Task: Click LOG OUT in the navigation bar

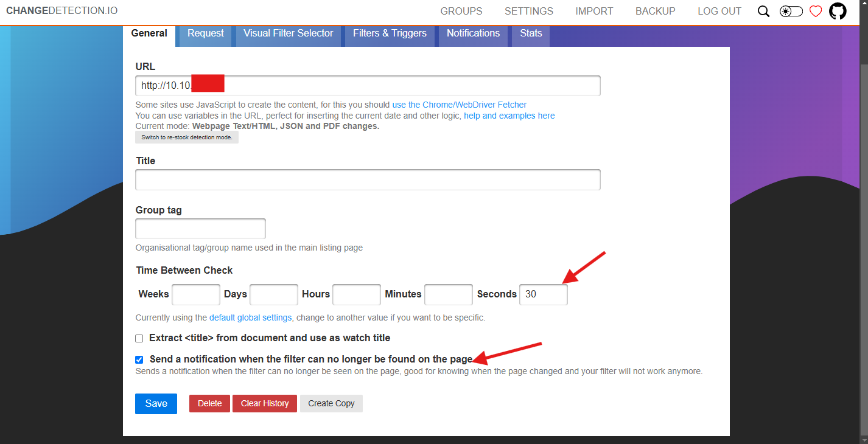Action: point(719,11)
